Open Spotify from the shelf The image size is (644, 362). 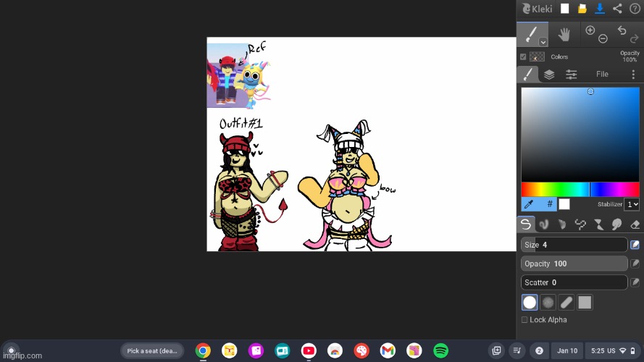pyautogui.click(x=440, y=351)
